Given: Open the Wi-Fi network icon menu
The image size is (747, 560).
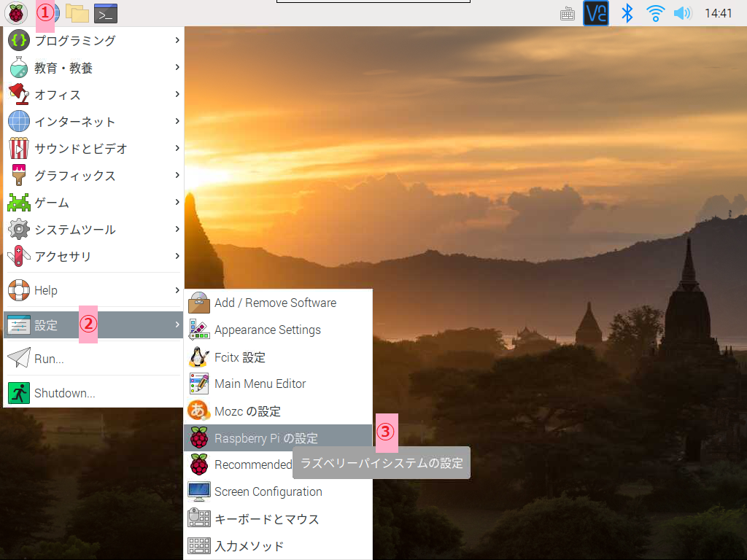Looking at the screenshot, I should click(656, 13).
